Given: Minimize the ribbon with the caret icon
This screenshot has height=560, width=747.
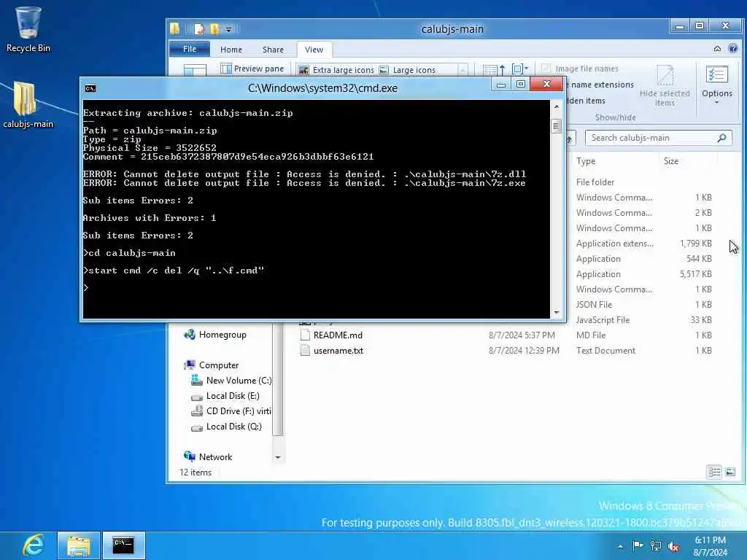Looking at the screenshot, I should coord(717,49).
